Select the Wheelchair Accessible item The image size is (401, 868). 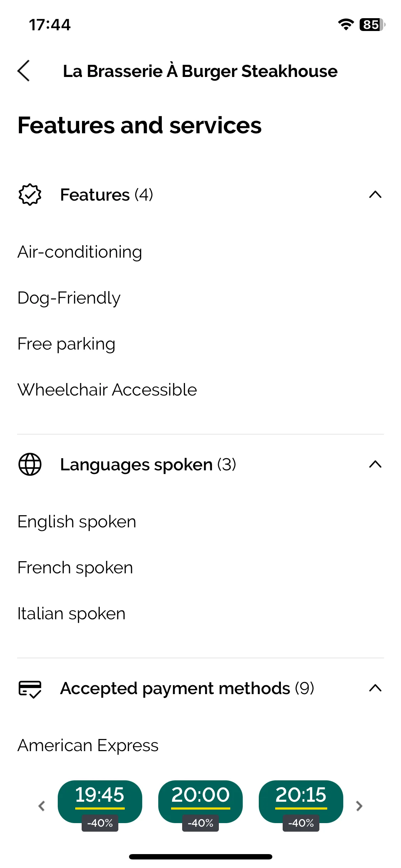point(107,389)
